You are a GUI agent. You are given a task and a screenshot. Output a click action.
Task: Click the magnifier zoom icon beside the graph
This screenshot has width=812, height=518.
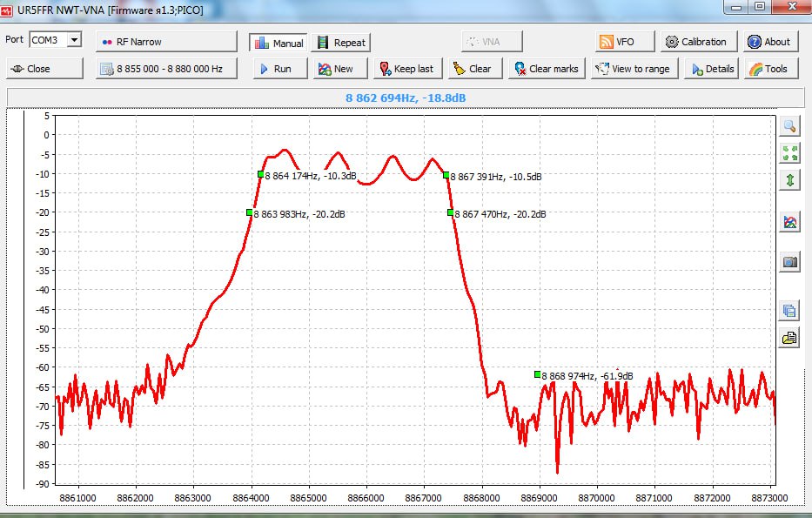click(x=789, y=126)
